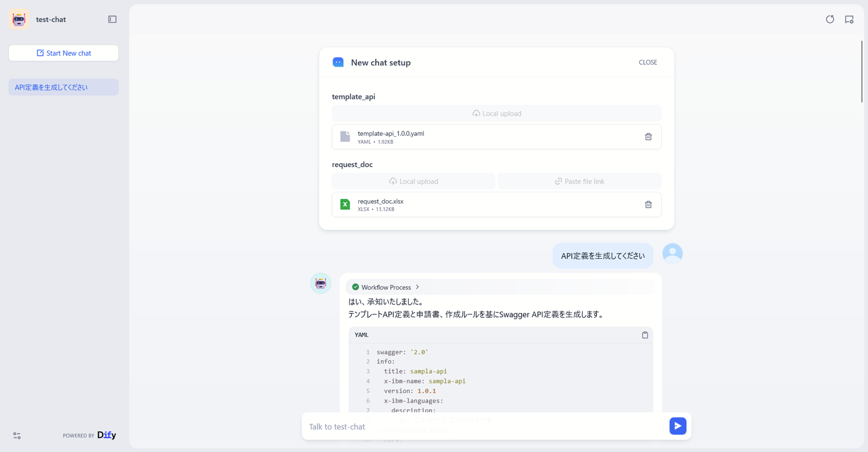Click the vertical scrollbar on the right
This screenshot has width=868, height=452.
[862, 72]
